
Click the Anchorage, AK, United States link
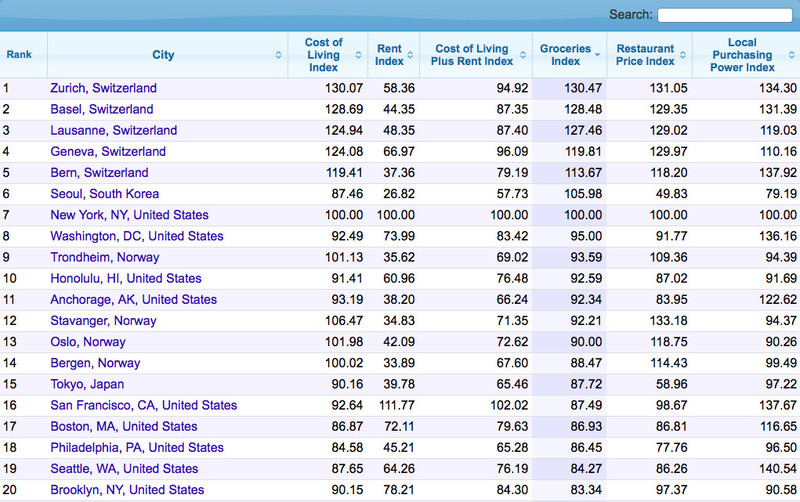[x=134, y=299]
